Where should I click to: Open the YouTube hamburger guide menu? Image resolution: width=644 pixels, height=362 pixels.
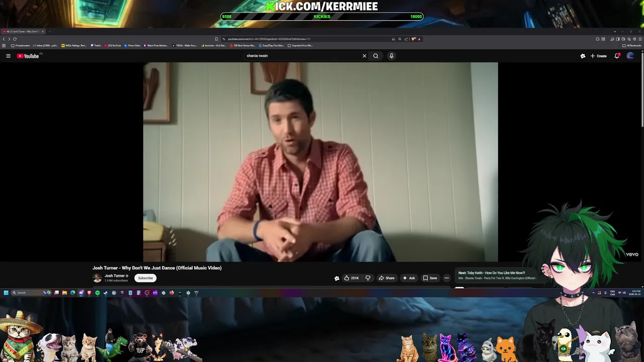pyautogui.click(x=8, y=56)
